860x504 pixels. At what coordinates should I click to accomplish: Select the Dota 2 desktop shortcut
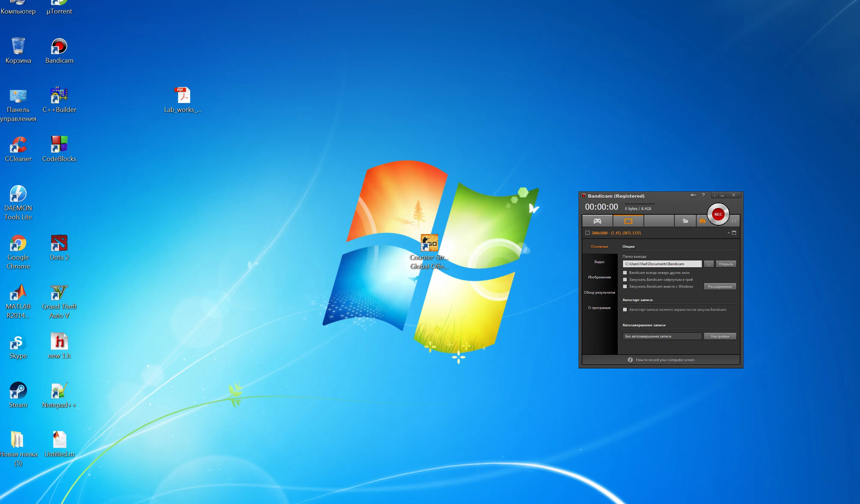59,247
